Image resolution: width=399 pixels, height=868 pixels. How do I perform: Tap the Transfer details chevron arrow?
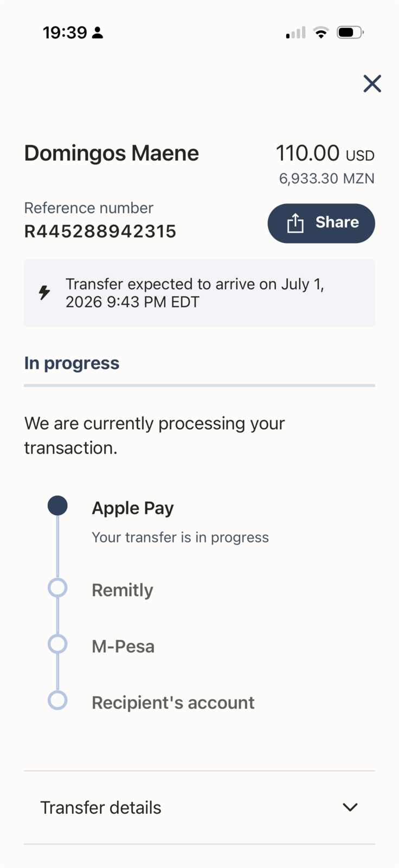[x=350, y=807]
